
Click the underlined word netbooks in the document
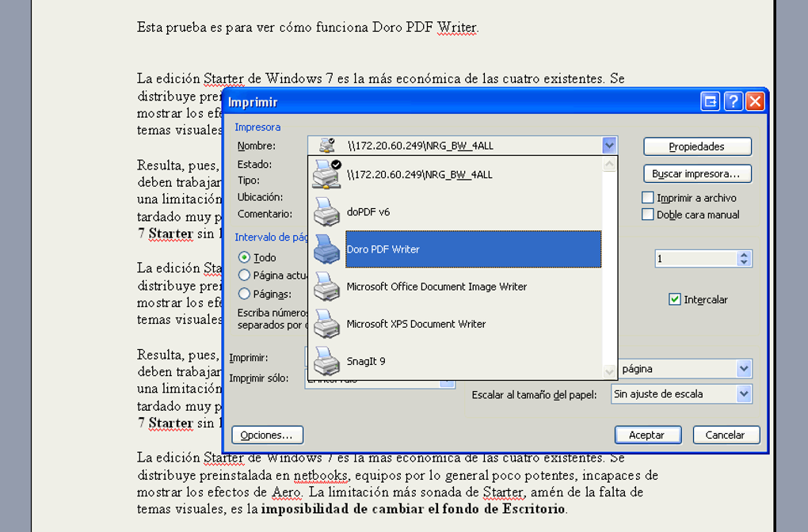coord(321,475)
